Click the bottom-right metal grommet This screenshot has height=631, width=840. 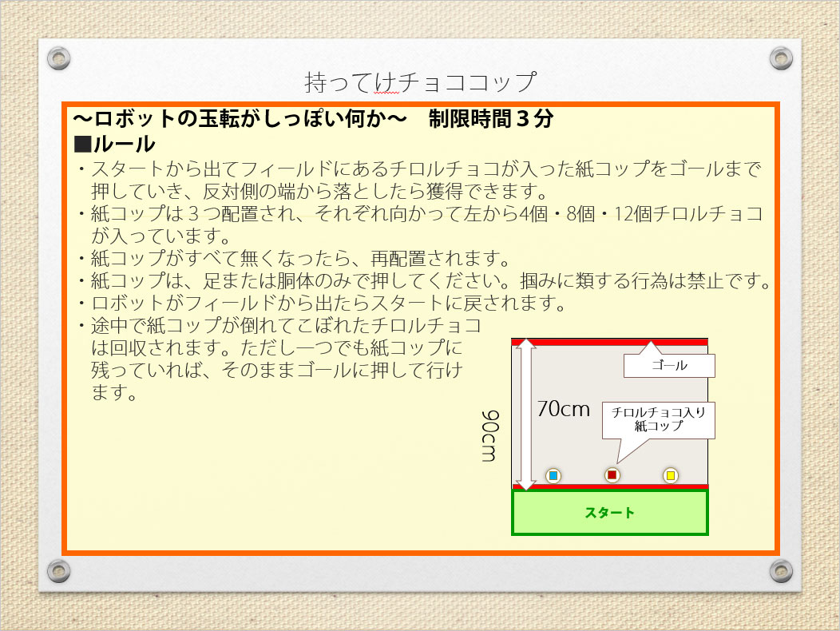(780, 570)
